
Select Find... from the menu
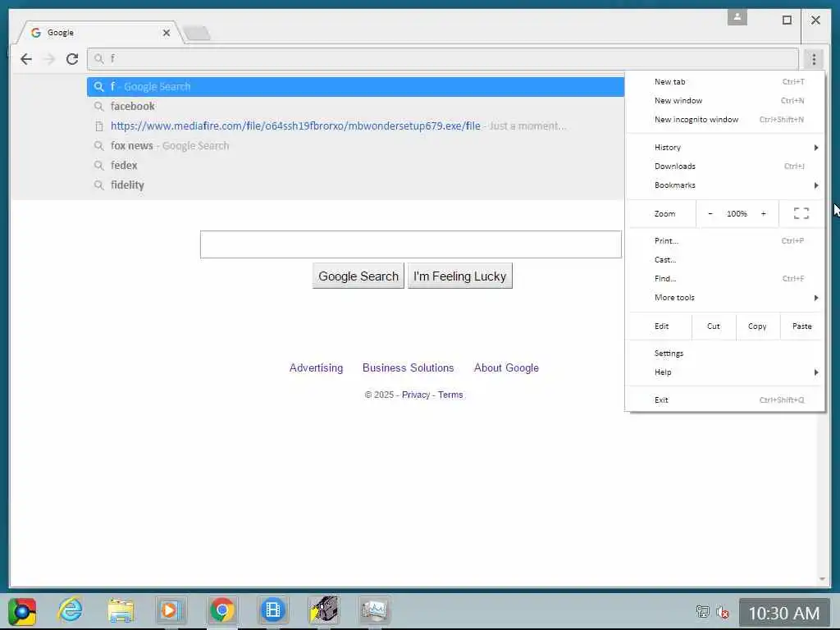click(725, 279)
